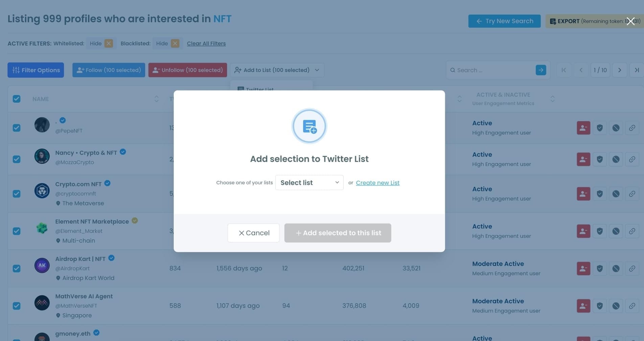
Task: Cancel the Add selection dialog
Action: 253,233
